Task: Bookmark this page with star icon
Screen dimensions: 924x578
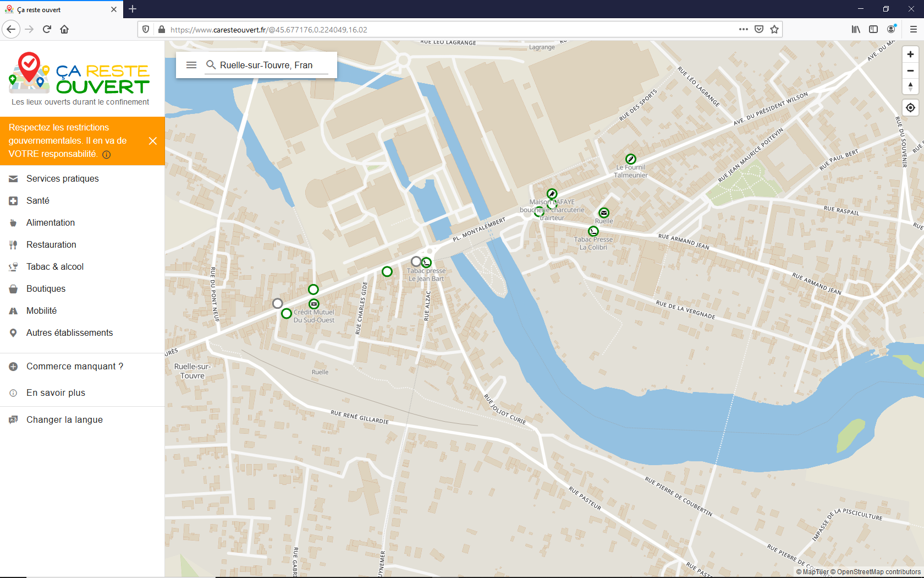Action: tap(774, 29)
